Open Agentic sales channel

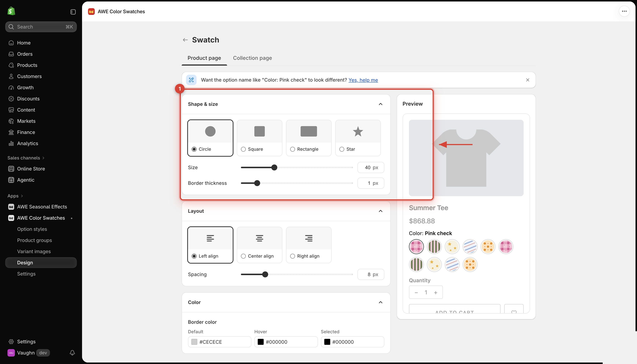(x=41, y=180)
